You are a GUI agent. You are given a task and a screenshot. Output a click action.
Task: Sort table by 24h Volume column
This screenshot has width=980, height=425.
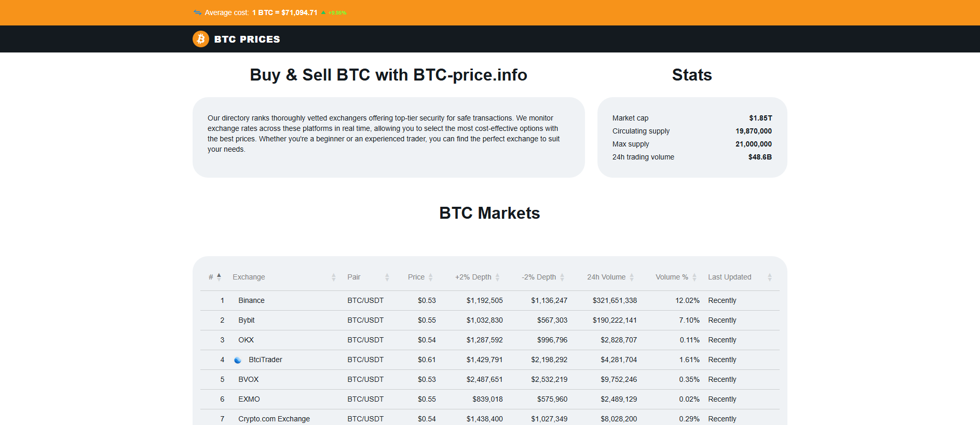(x=632, y=277)
